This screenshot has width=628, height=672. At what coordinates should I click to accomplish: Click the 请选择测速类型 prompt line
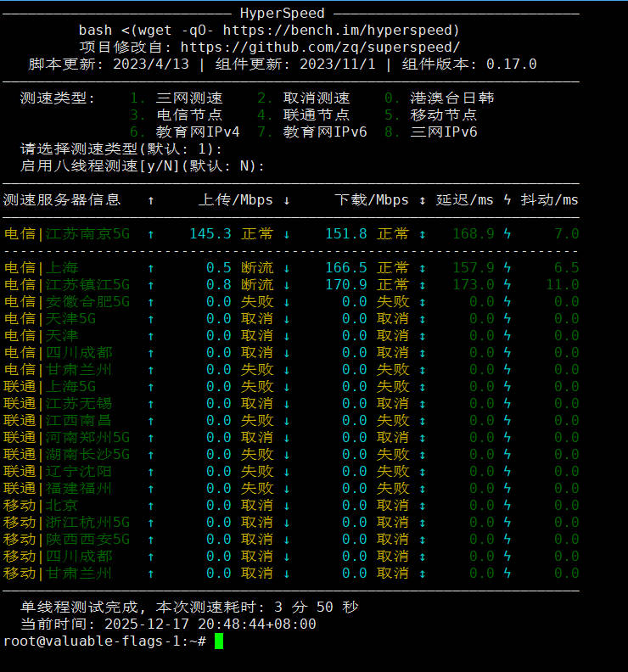click(x=121, y=149)
